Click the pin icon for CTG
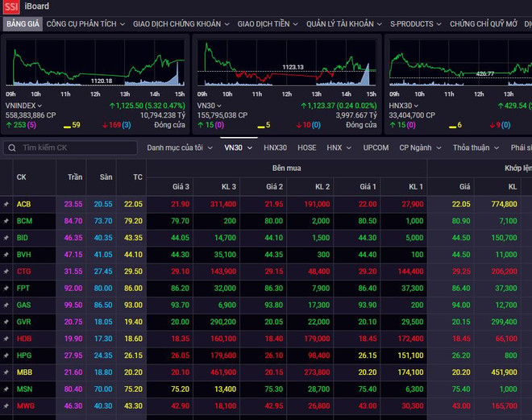532x420 pixels. pos(6,272)
